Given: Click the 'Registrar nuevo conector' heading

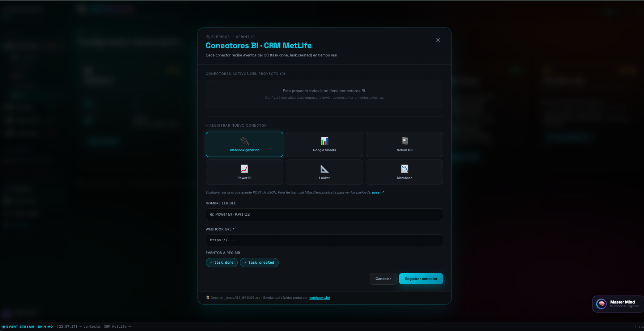Looking at the screenshot, I should [236, 126].
